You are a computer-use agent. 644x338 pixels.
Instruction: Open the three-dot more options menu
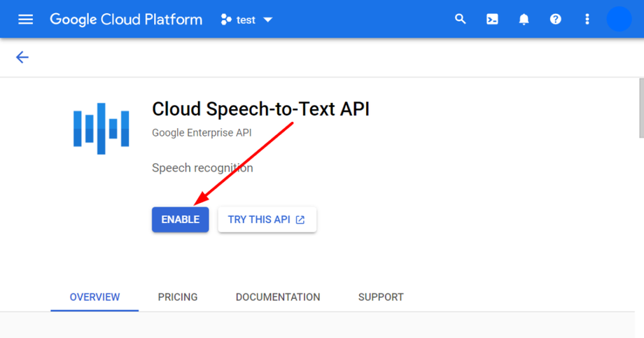click(x=587, y=20)
